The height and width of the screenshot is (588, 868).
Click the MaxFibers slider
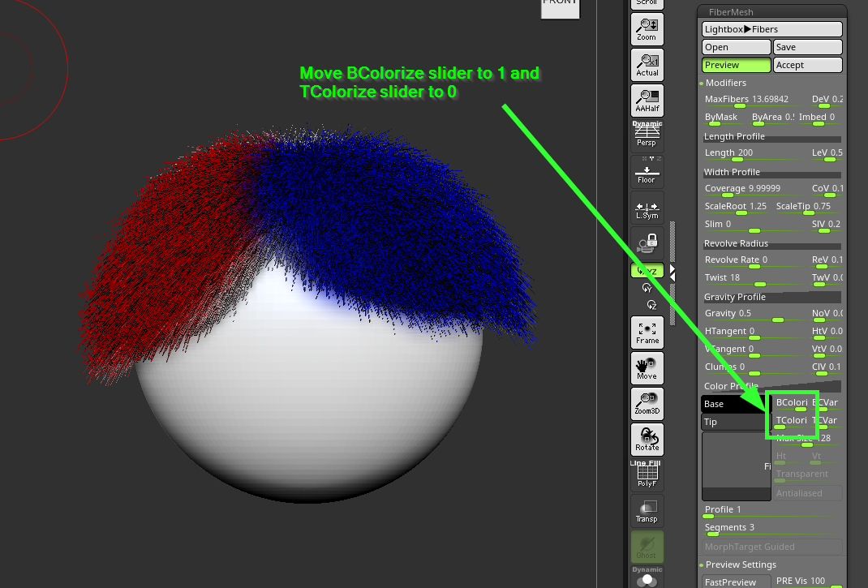(754, 101)
